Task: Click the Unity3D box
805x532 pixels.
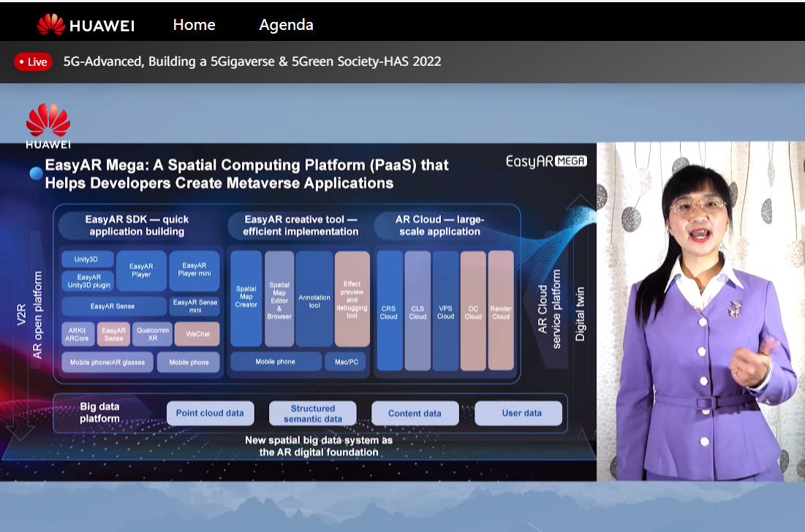Action: (x=87, y=259)
